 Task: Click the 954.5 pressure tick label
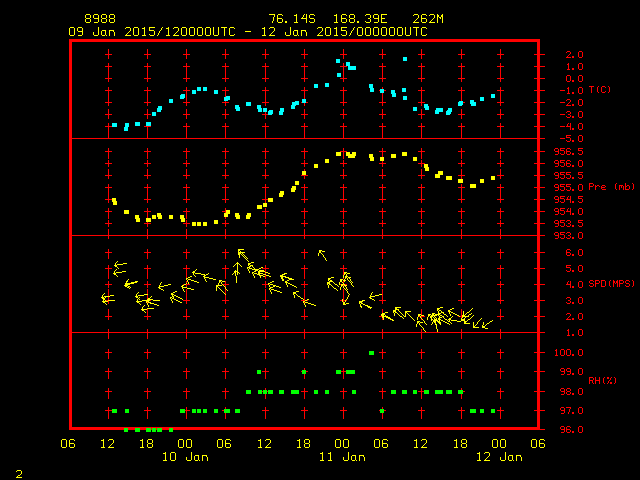[568, 200]
